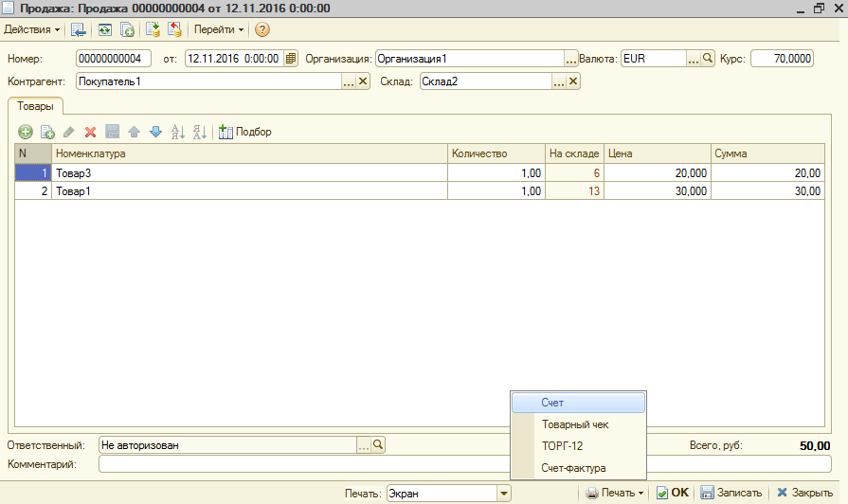Click the Номенклатура column header

[x=249, y=153]
